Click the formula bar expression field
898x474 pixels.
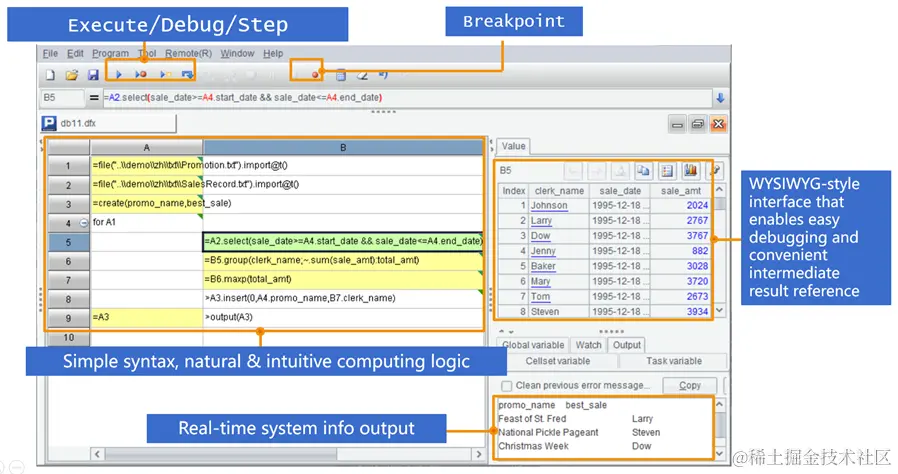407,98
